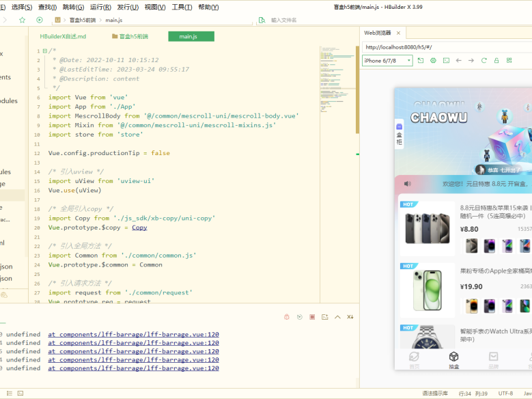Click the QR code grid icon
Viewport: 532px width, 399px height.
click(509, 61)
